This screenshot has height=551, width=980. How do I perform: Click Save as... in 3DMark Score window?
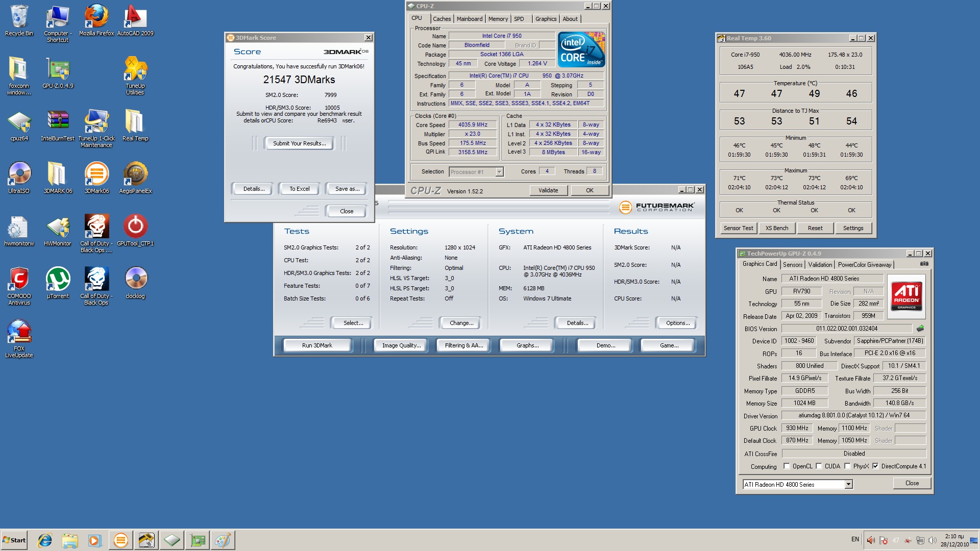tap(347, 189)
